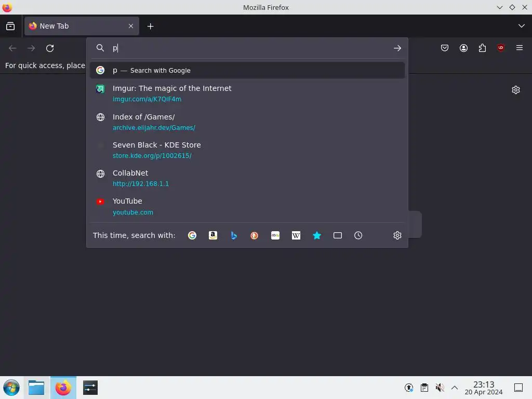Search this time with Bing
This screenshot has height=399, width=532.
[233, 235]
